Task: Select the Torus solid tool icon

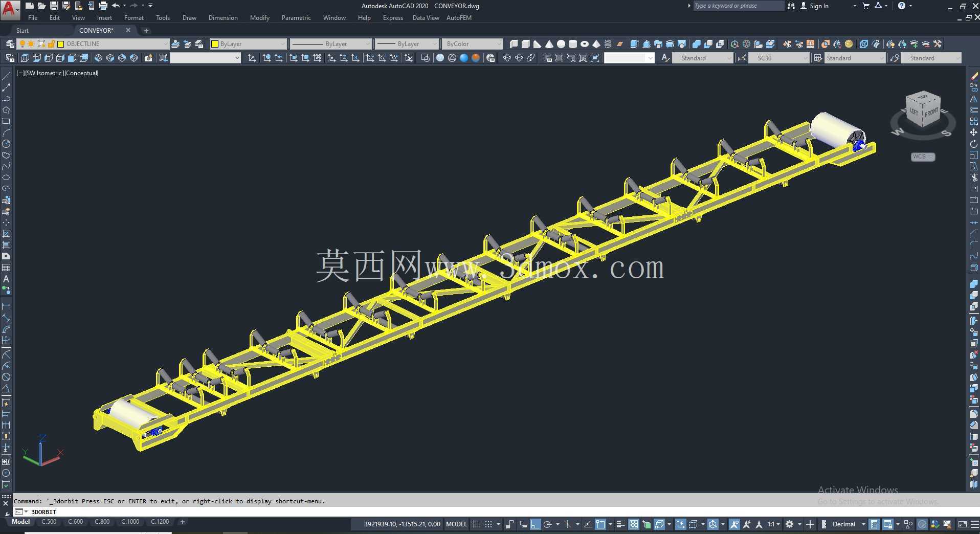Action: point(585,44)
